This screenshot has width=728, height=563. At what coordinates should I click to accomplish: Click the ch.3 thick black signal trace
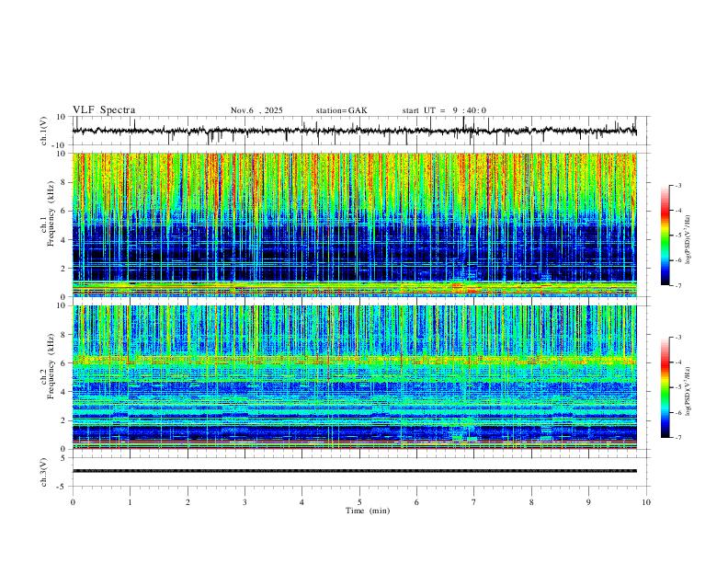tap(355, 471)
